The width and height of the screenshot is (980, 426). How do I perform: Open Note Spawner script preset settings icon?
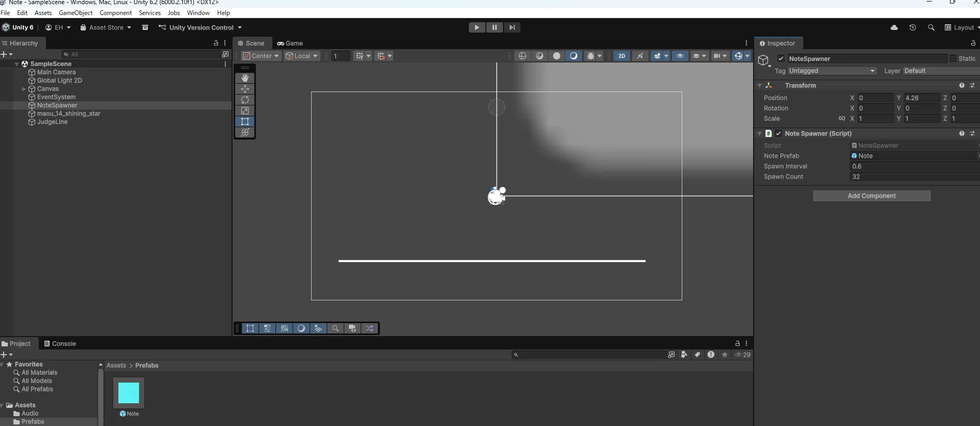coord(972,133)
